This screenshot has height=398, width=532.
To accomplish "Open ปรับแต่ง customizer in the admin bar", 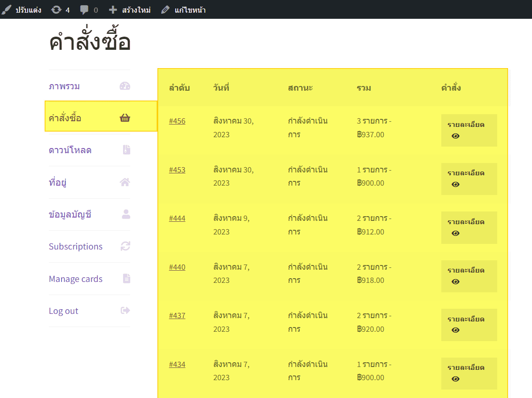I will click(22, 9).
